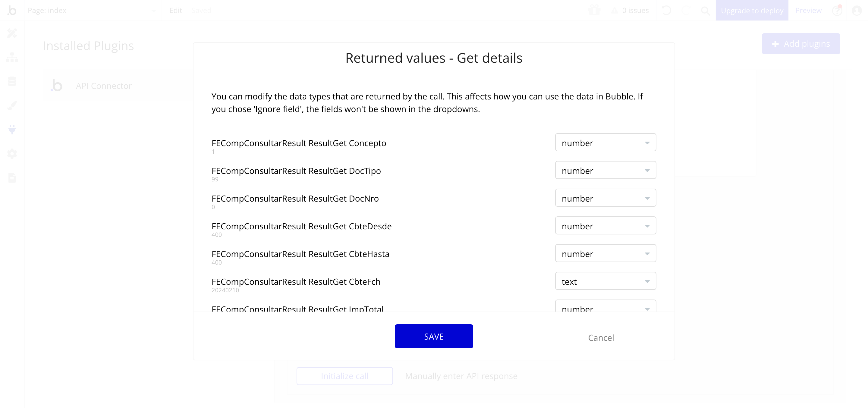The image size is (868, 408).
Task: Open the ImpTotal data type dropdown
Action: coord(605,306)
